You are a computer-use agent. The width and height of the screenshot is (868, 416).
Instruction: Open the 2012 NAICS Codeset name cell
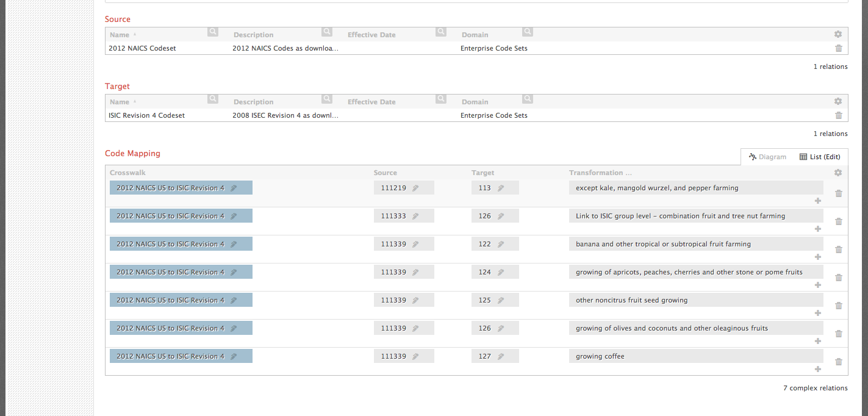[x=142, y=48]
